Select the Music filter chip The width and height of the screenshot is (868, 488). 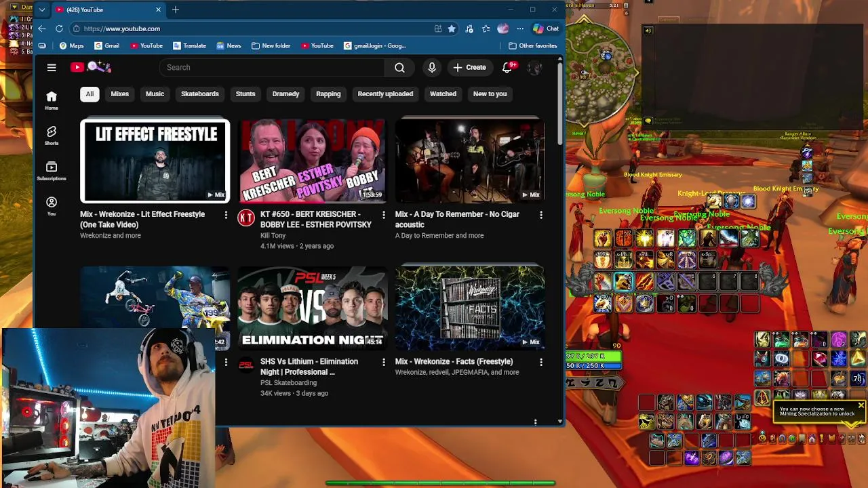click(155, 94)
